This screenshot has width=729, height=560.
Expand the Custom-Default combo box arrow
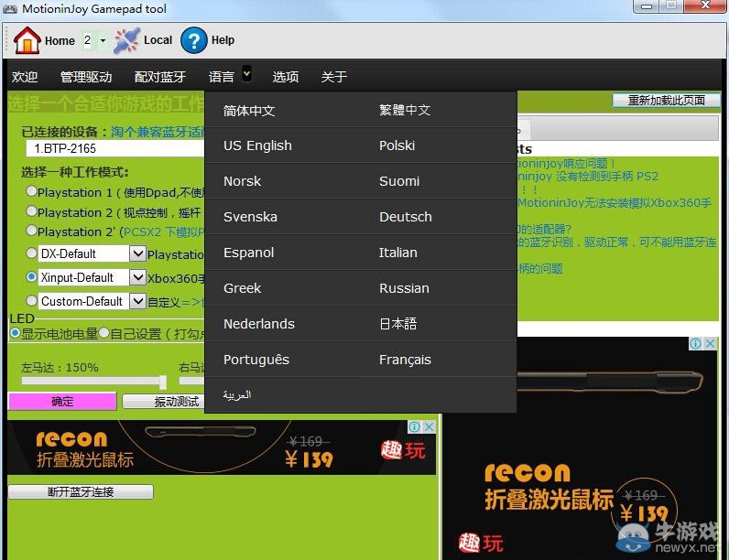click(x=137, y=301)
